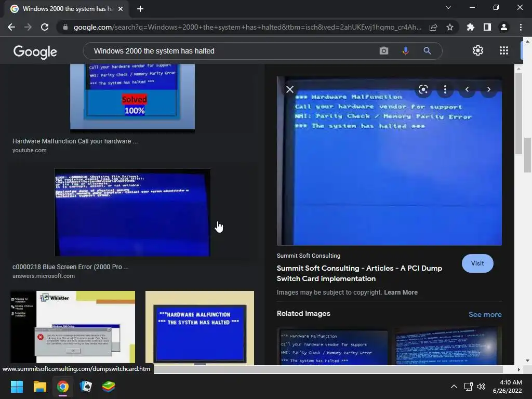Open Chrome extensions puzzle icon
532x399 pixels.
(471, 27)
